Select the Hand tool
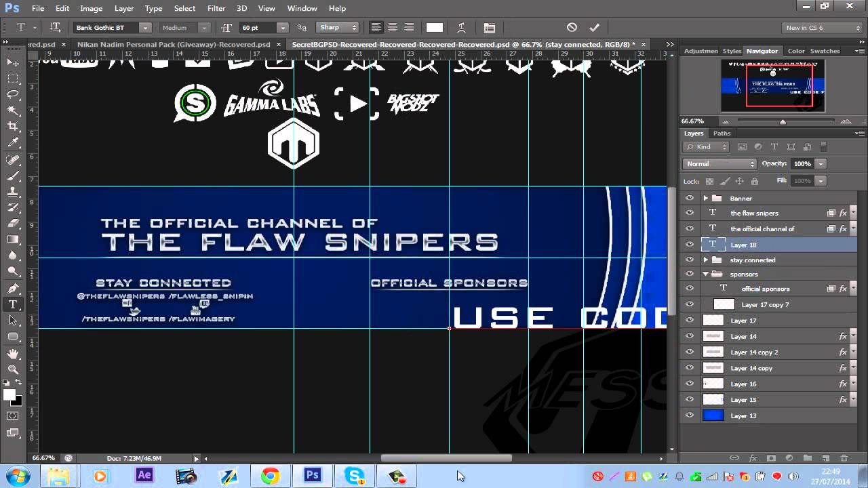The height and width of the screenshot is (488, 868). tap(13, 354)
